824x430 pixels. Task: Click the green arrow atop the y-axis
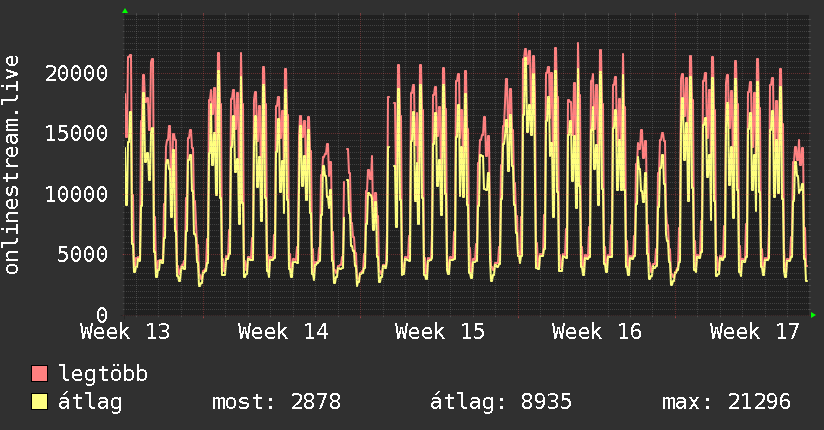124,11
